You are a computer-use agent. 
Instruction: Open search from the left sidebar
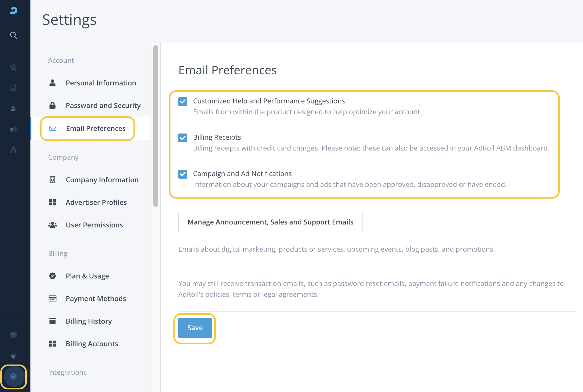coord(13,35)
